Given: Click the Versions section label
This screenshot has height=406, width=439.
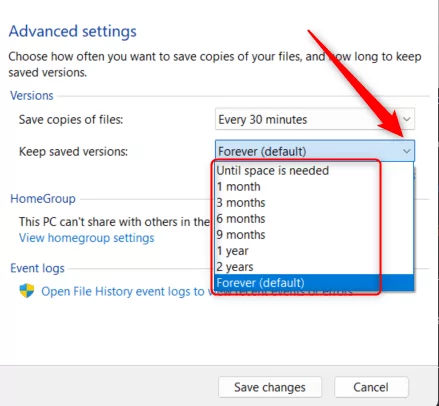Looking at the screenshot, I should 32,96.
